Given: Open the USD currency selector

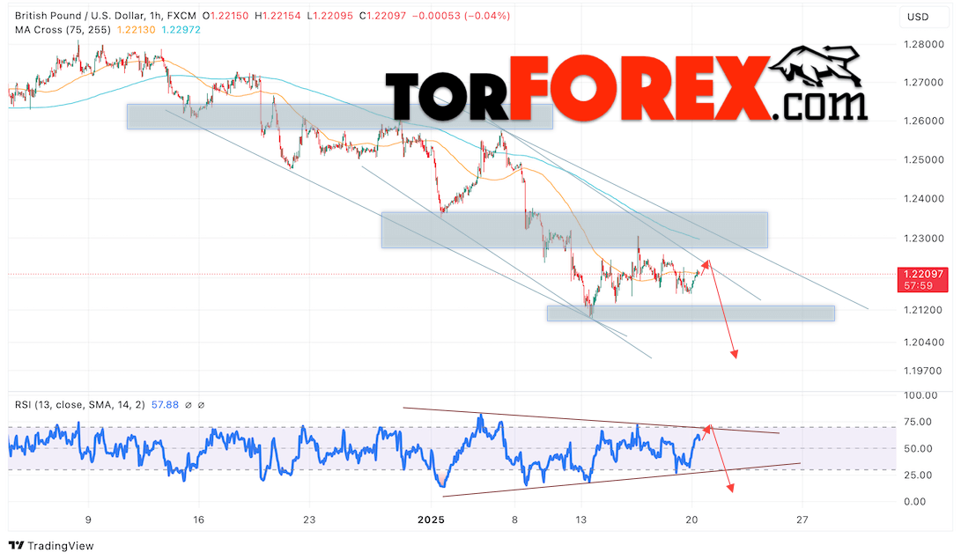Looking at the screenshot, I should click(x=917, y=17).
